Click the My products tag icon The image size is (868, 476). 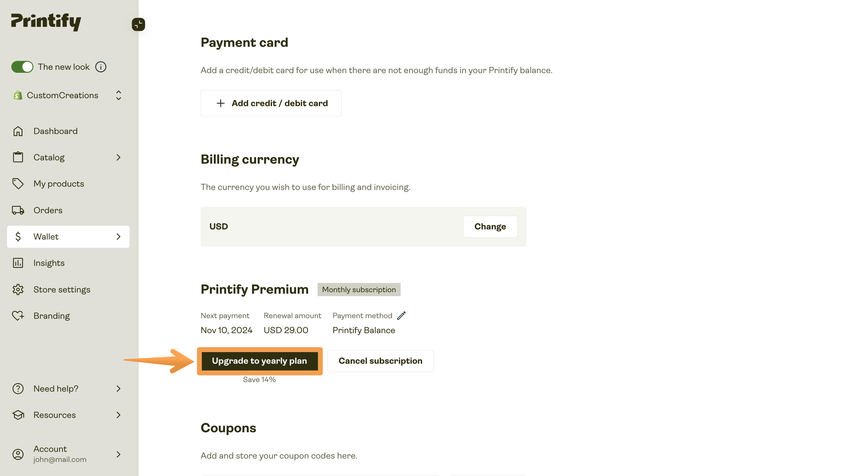pos(18,184)
